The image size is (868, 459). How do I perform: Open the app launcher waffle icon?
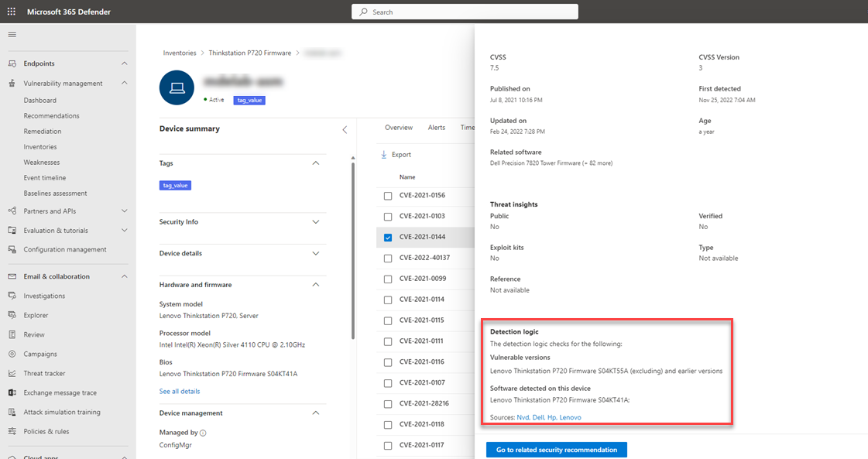pyautogui.click(x=12, y=12)
